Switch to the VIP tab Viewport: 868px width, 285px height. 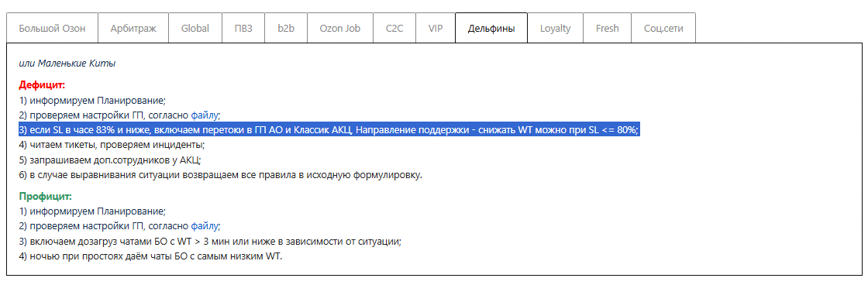435,28
